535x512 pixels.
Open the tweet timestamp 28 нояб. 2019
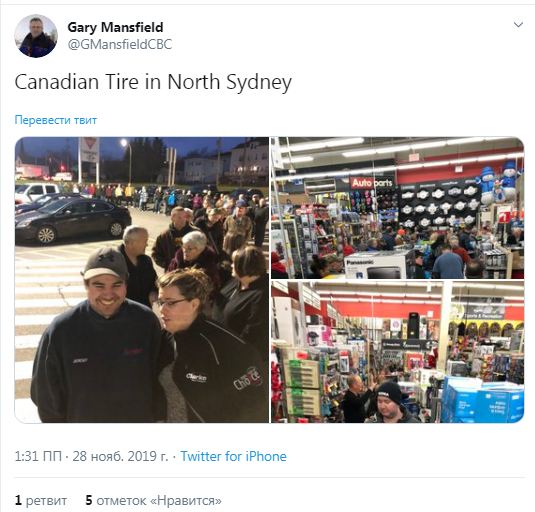[x=120, y=456]
